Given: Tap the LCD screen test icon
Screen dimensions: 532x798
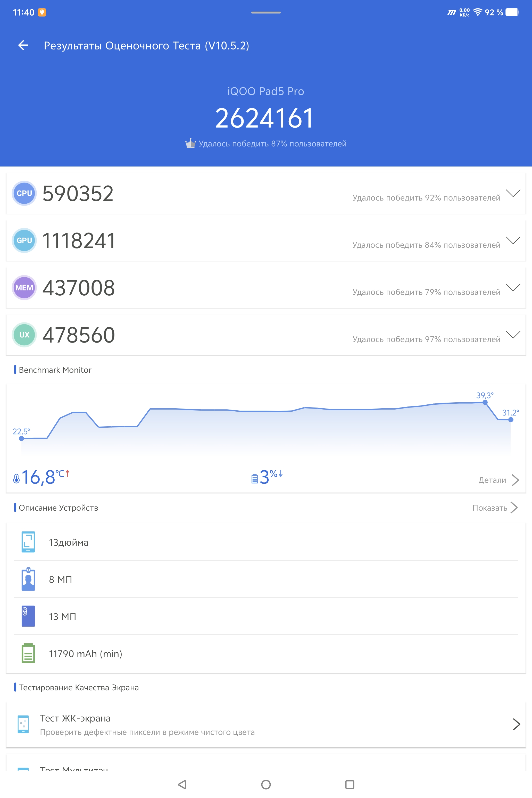Looking at the screenshot, I should click(x=23, y=724).
